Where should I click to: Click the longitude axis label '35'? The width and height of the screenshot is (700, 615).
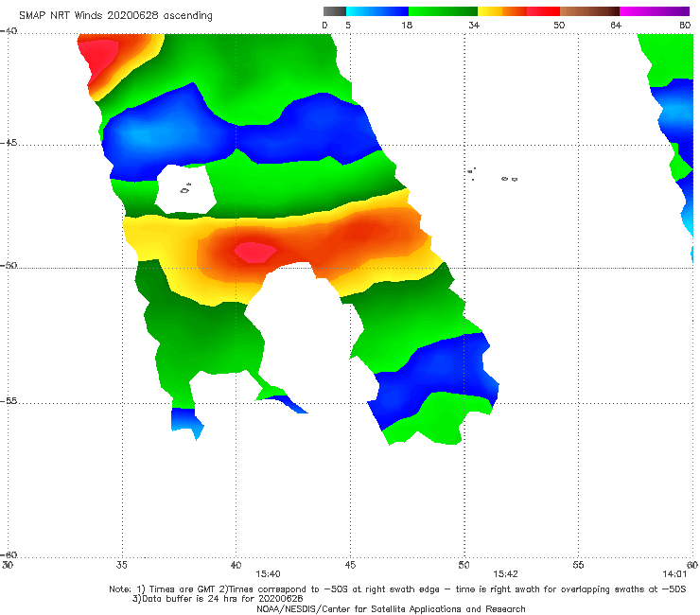click(x=121, y=565)
